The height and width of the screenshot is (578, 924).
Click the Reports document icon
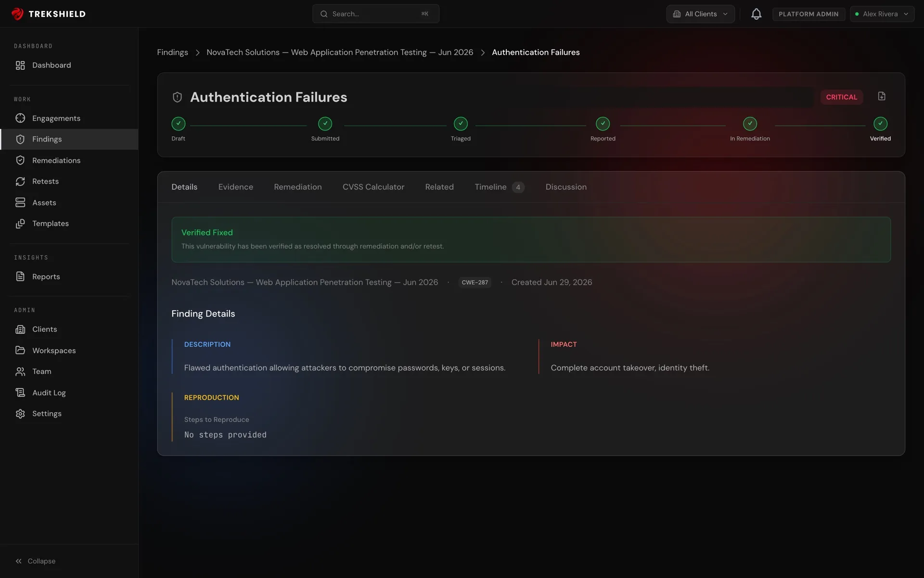click(x=20, y=276)
